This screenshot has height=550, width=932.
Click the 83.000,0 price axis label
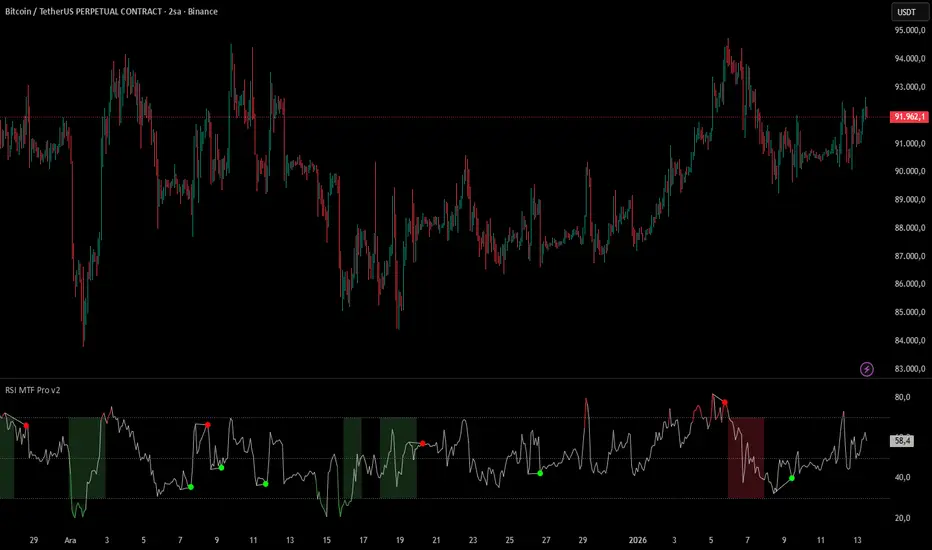click(x=909, y=369)
